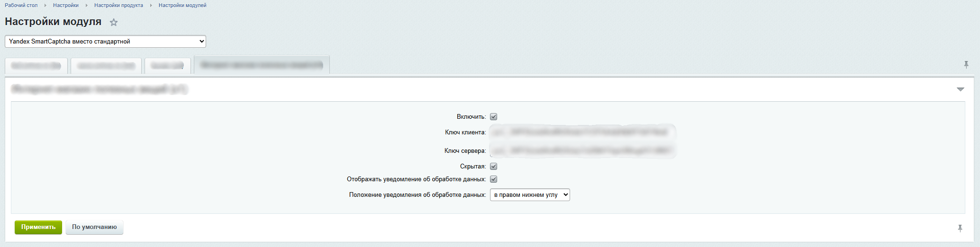This screenshot has height=247, width=980.
Task: Switch to the second blurred settings tab
Action: coord(106,66)
